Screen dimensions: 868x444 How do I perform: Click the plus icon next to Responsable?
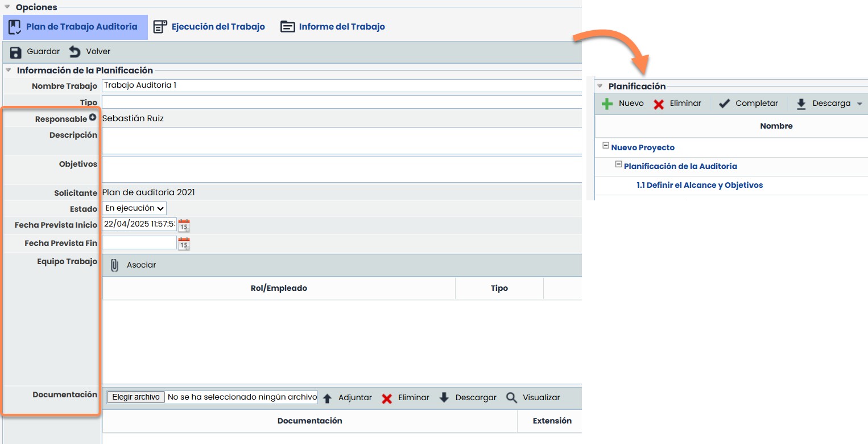click(x=93, y=118)
